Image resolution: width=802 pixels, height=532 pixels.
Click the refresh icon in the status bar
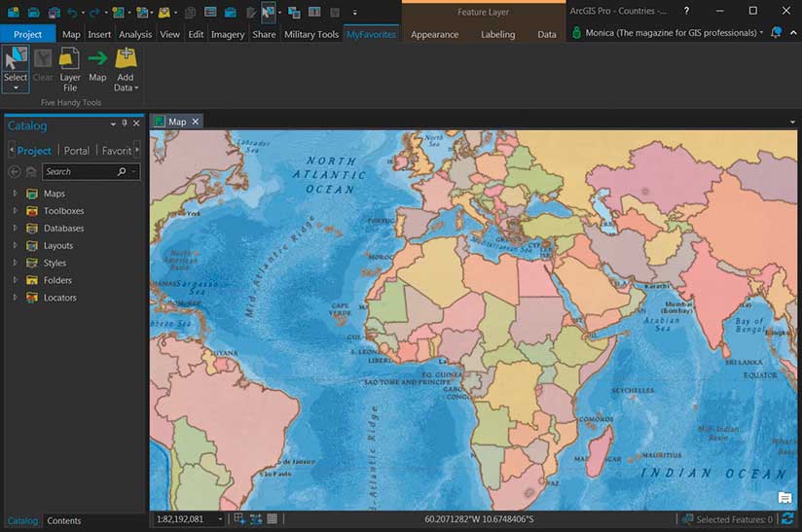point(788,519)
